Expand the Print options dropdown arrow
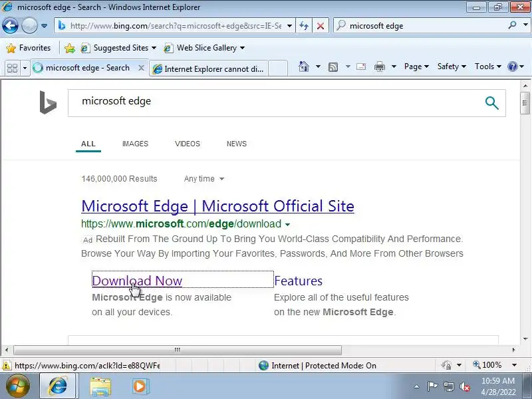 pos(394,66)
